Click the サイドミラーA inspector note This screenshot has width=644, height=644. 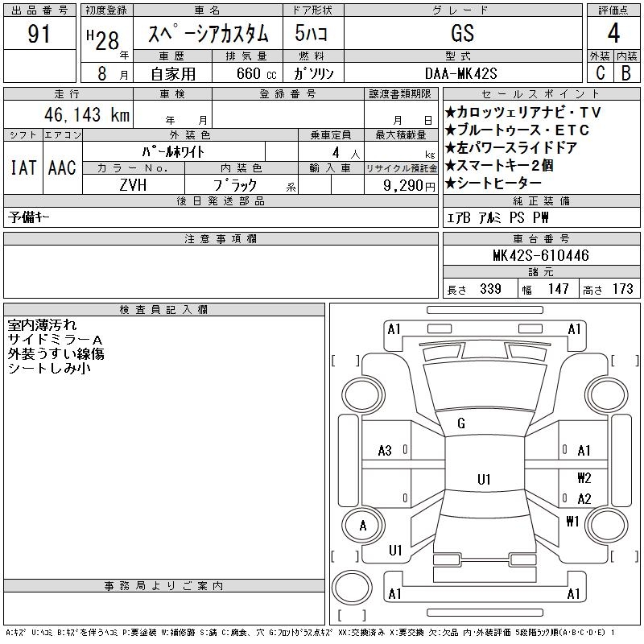coord(56,340)
